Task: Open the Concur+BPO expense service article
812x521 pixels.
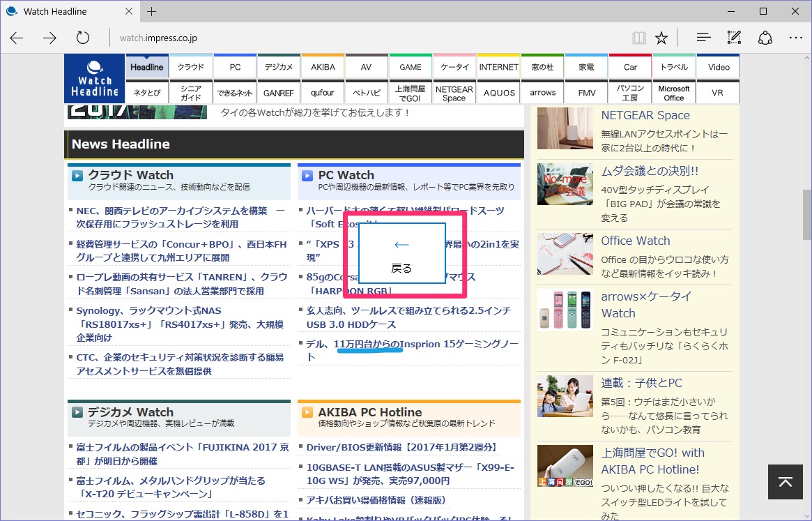Action: [181, 250]
